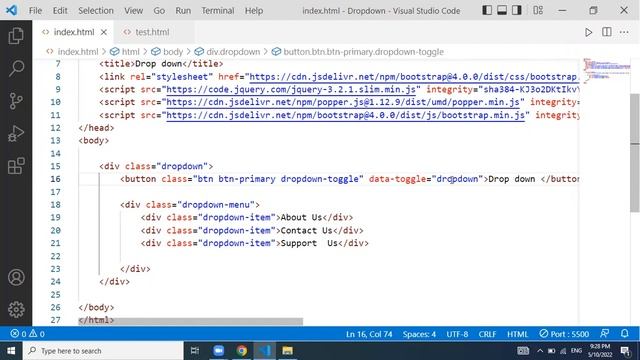This screenshot has width=640, height=360.
Task: Click the 'About Us' text on line 19
Action: tap(301, 217)
